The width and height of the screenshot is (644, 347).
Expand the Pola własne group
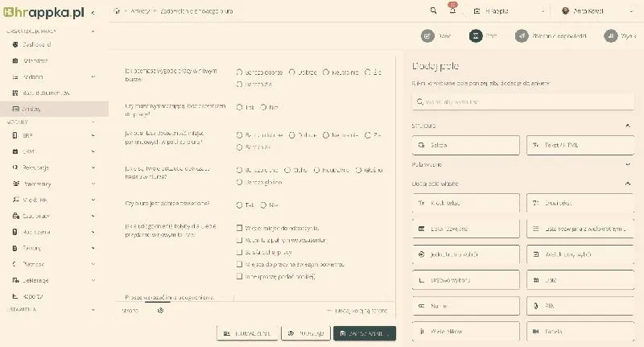coord(628,164)
